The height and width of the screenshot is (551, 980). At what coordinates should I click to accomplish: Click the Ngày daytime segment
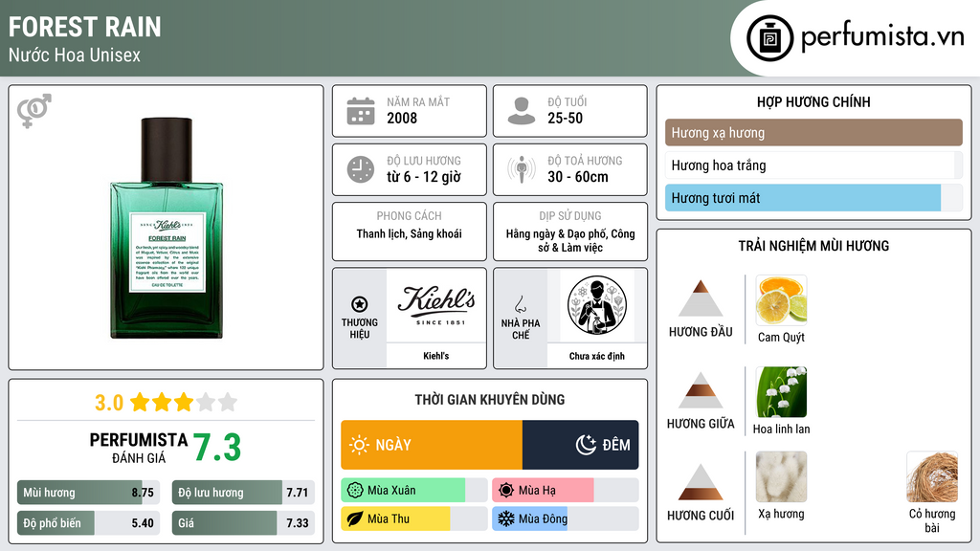432,445
